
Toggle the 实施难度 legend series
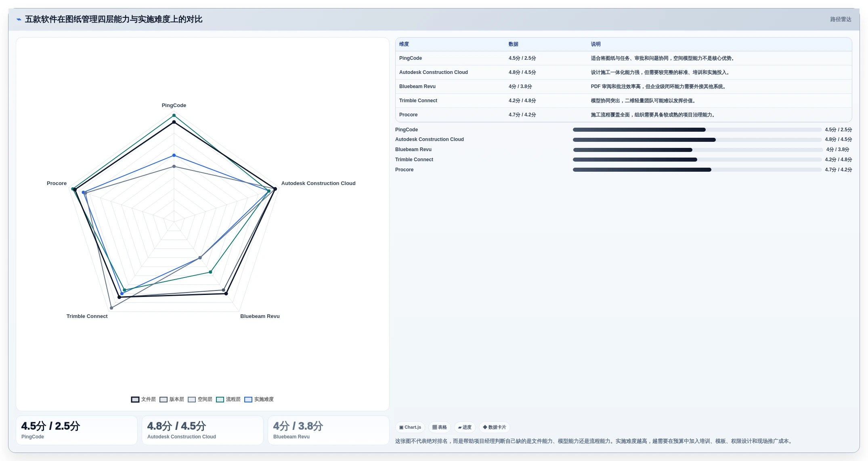click(259, 399)
